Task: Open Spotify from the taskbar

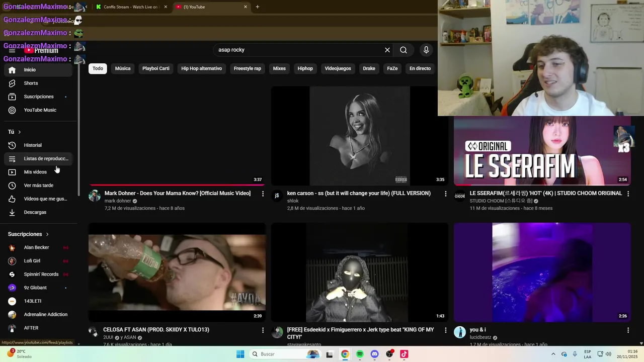Action: (x=360, y=354)
